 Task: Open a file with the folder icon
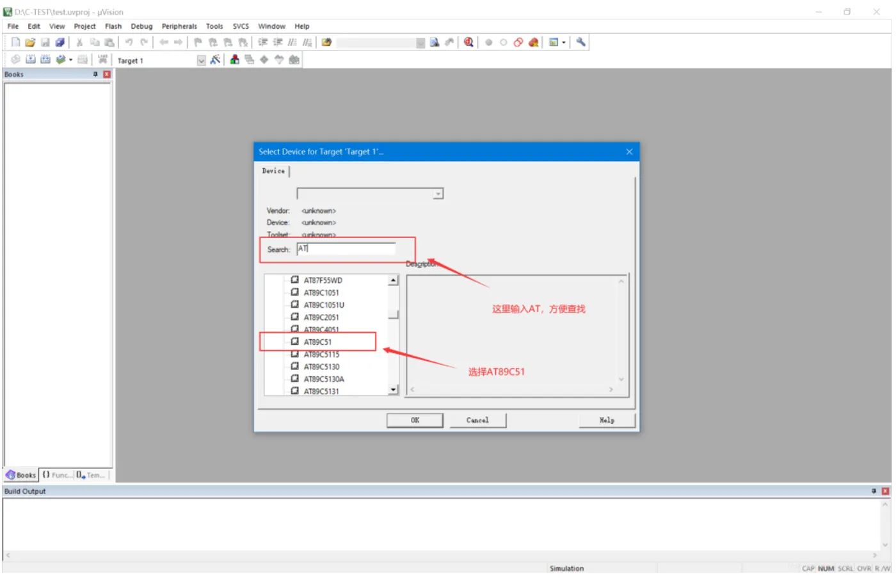tap(30, 42)
